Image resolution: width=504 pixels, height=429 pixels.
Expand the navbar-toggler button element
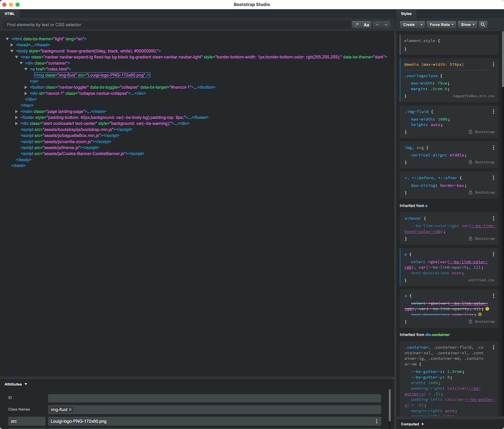[26, 87]
